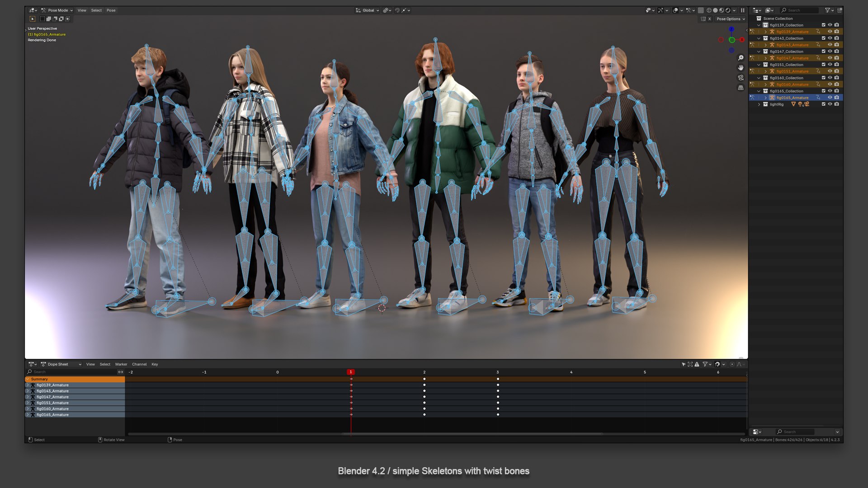The height and width of the screenshot is (488, 868).
Task: Toggle camera view with the camera gizmo
Action: (741, 78)
